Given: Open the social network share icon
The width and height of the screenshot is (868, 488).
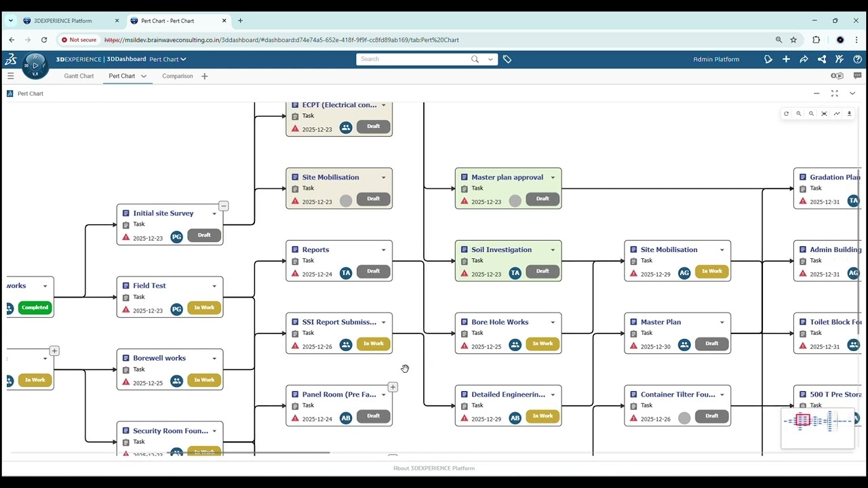Looking at the screenshot, I should (x=822, y=59).
